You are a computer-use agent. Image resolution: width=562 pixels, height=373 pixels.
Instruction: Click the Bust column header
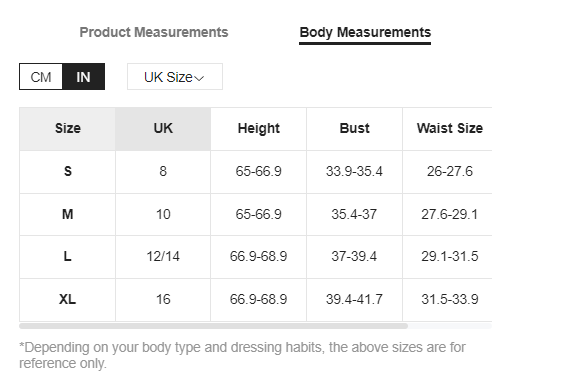[x=354, y=129]
